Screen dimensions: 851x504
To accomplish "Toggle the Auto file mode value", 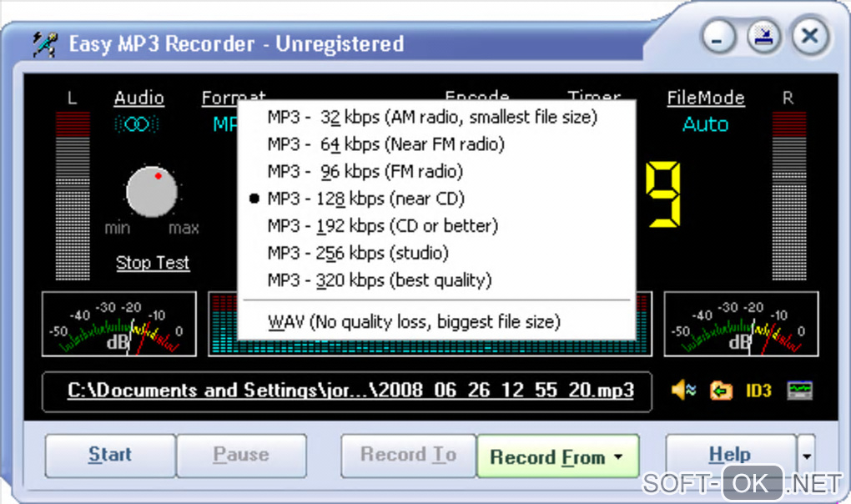I will [705, 124].
